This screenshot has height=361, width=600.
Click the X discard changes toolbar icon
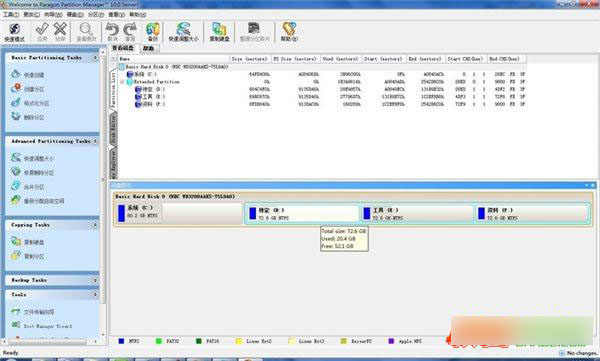(x=60, y=32)
